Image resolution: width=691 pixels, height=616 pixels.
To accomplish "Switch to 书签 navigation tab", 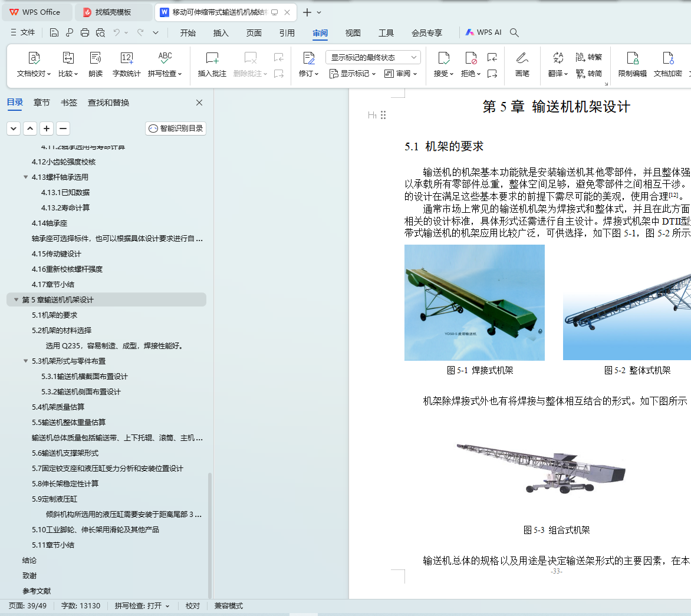I will tap(69, 103).
